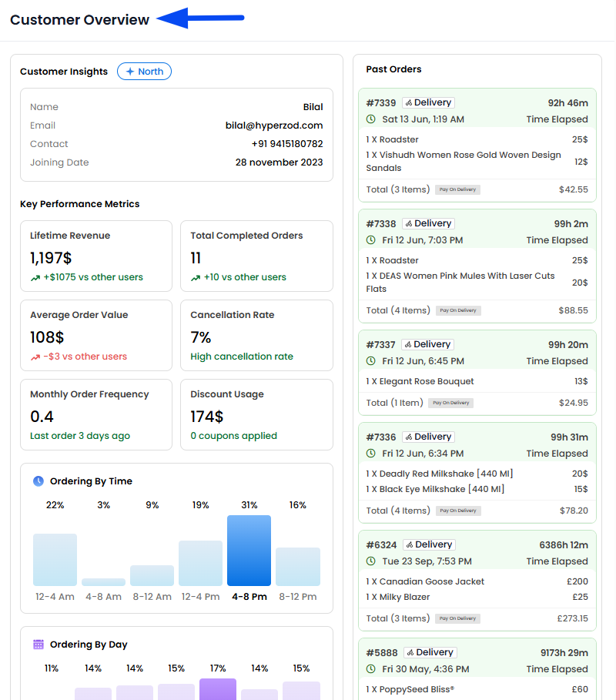Click the clock icon beside Fri 30 May, 4:36 PM
Image resolution: width=616 pixels, height=700 pixels.
click(371, 669)
